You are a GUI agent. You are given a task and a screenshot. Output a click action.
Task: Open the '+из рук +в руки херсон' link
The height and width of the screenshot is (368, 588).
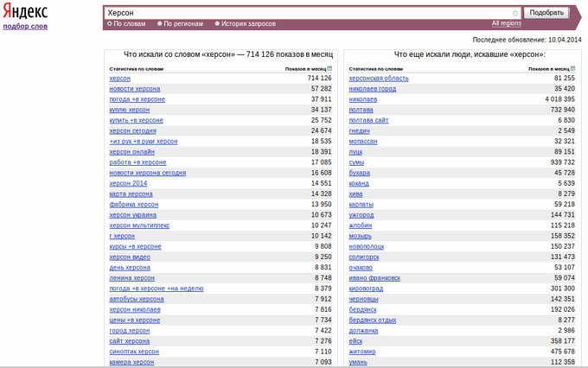(144, 142)
